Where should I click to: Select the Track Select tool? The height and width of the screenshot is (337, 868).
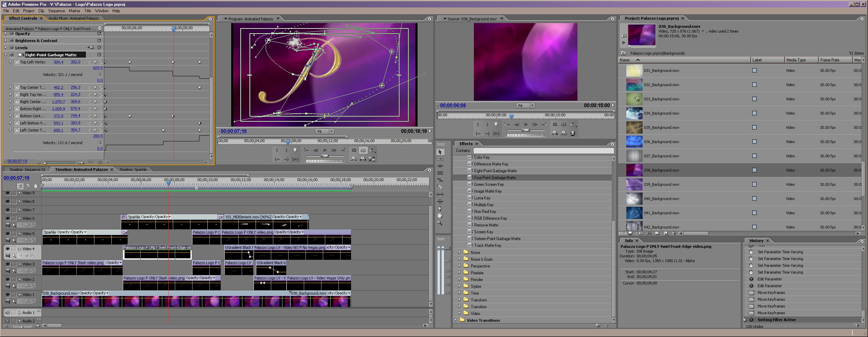click(440, 159)
